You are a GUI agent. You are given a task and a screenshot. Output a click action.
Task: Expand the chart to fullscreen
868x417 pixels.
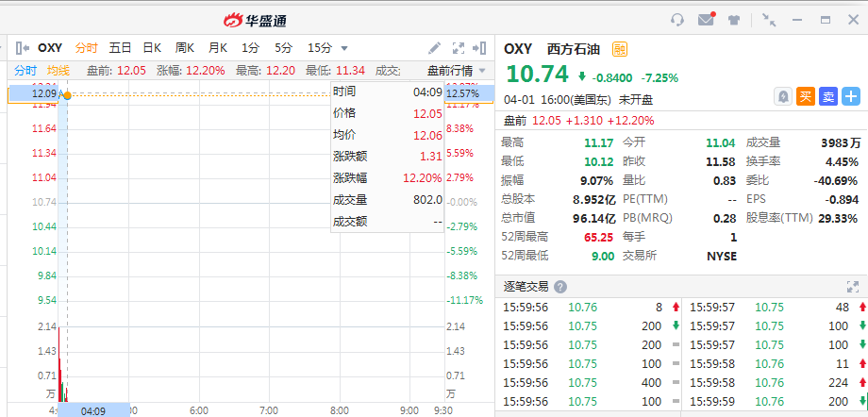click(459, 48)
